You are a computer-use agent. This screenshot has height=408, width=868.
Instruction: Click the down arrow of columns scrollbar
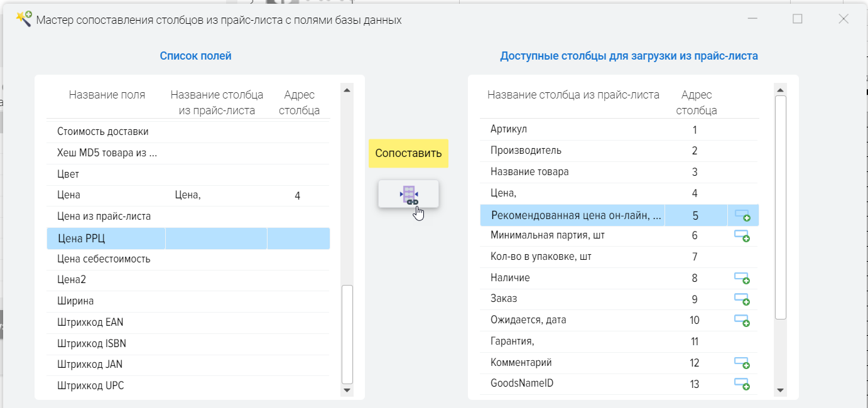tap(781, 390)
